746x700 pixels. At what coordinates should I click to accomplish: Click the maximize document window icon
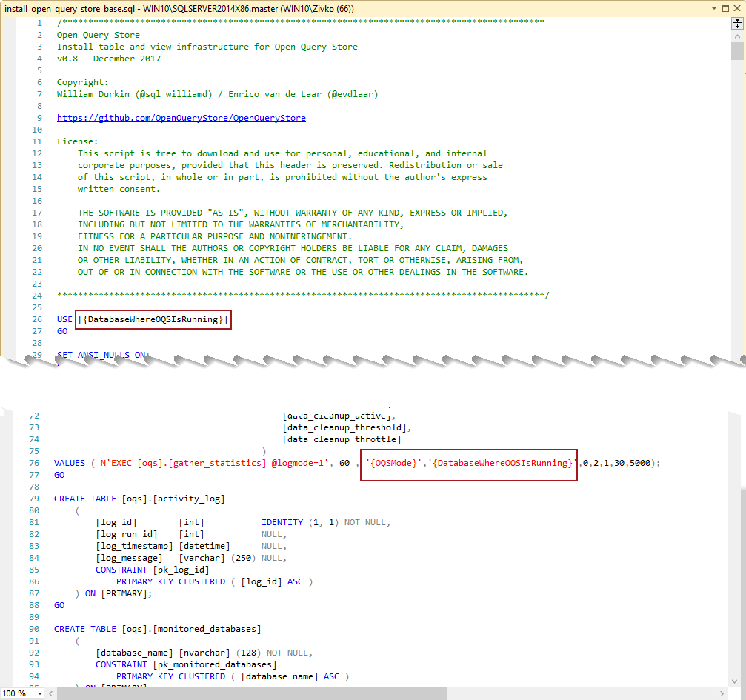(725, 9)
